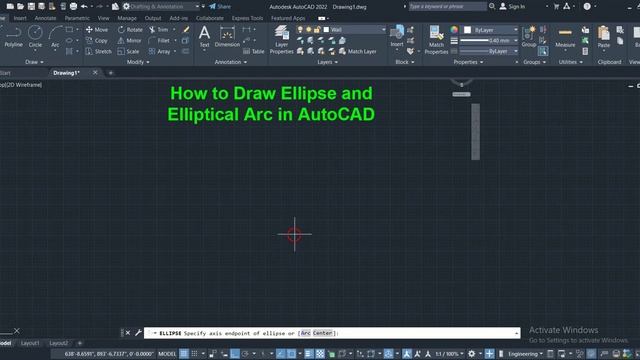Screen dimensions: 640x360
Task: Toggle lineweight display in status bar
Action: 309,354
